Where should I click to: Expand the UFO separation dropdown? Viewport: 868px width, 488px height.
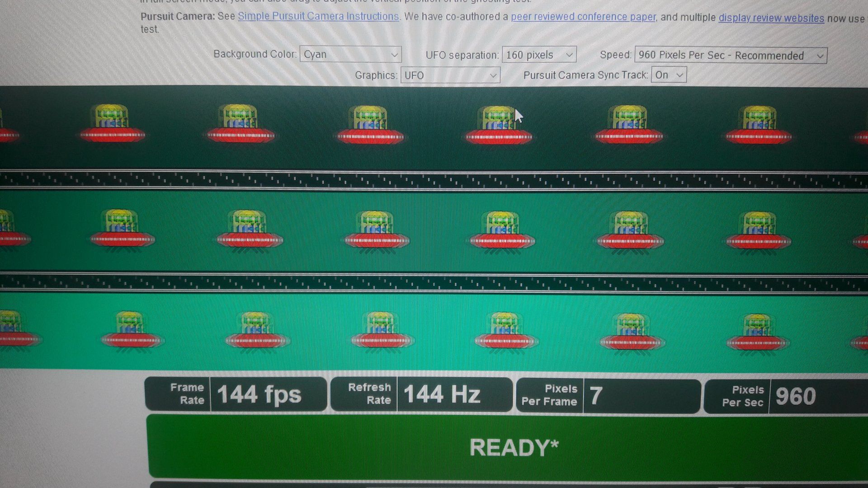click(x=539, y=55)
